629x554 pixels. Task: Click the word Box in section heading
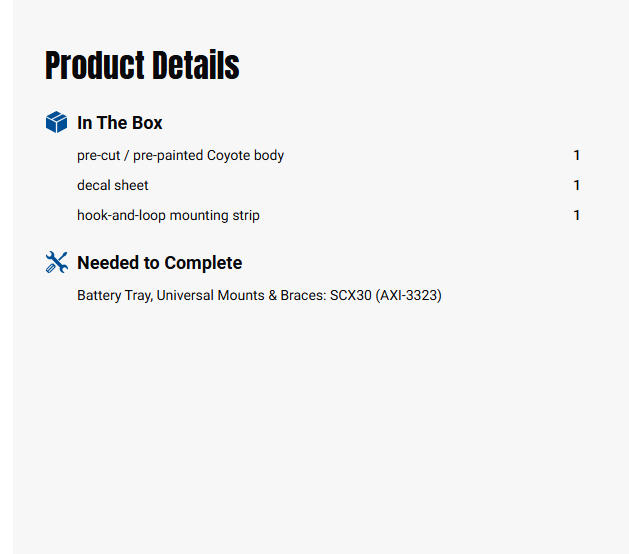[147, 123]
